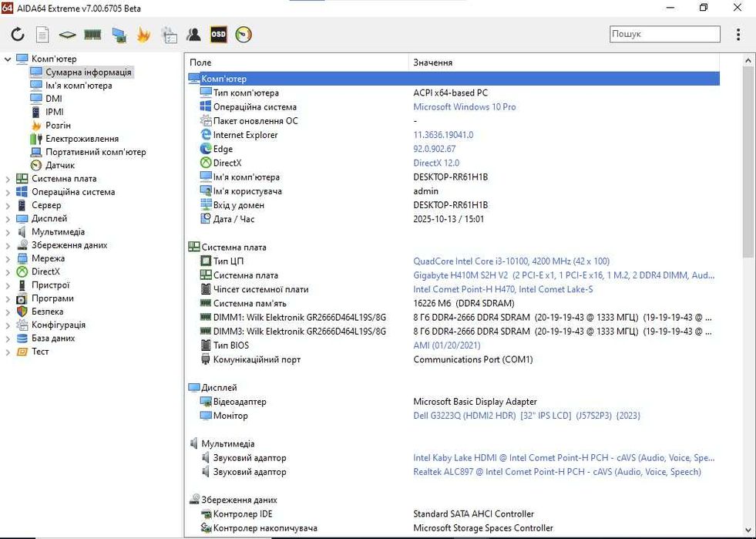
Task: Click the network computers toolbar icon
Action: click(119, 35)
